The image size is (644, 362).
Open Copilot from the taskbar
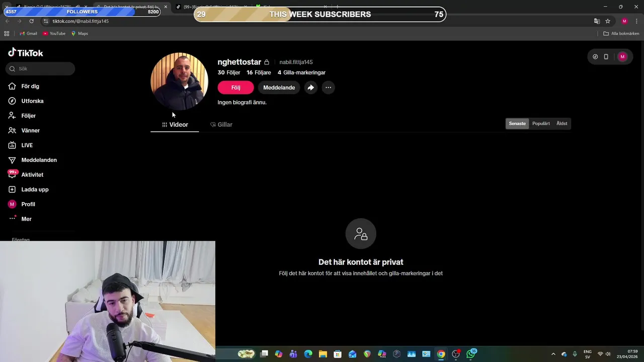[278, 354]
